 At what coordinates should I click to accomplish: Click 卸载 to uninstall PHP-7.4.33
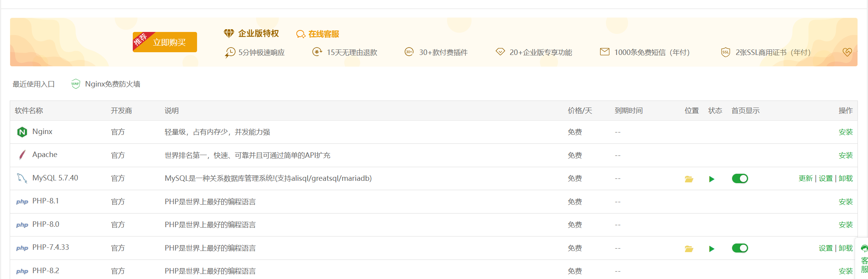[x=845, y=248]
